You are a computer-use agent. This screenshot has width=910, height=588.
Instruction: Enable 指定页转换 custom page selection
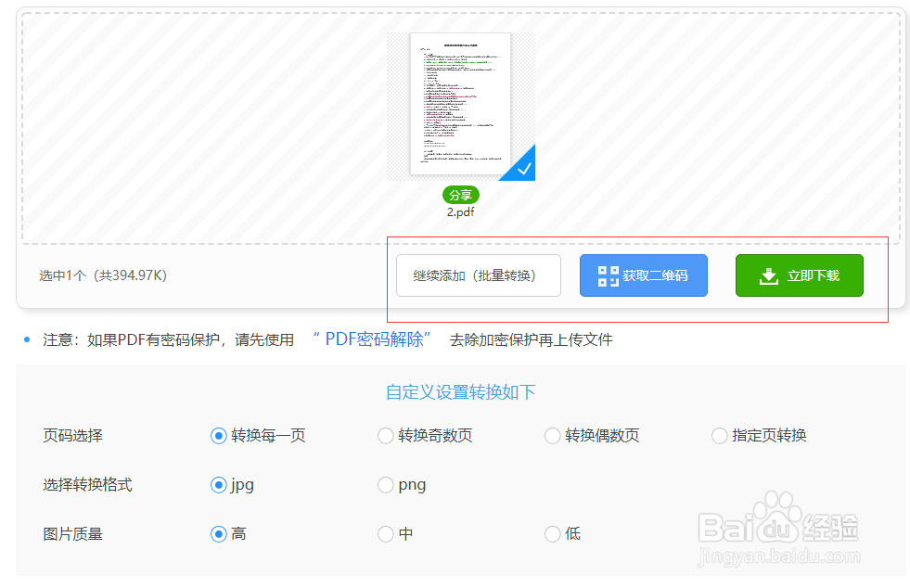tap(720, 435)
